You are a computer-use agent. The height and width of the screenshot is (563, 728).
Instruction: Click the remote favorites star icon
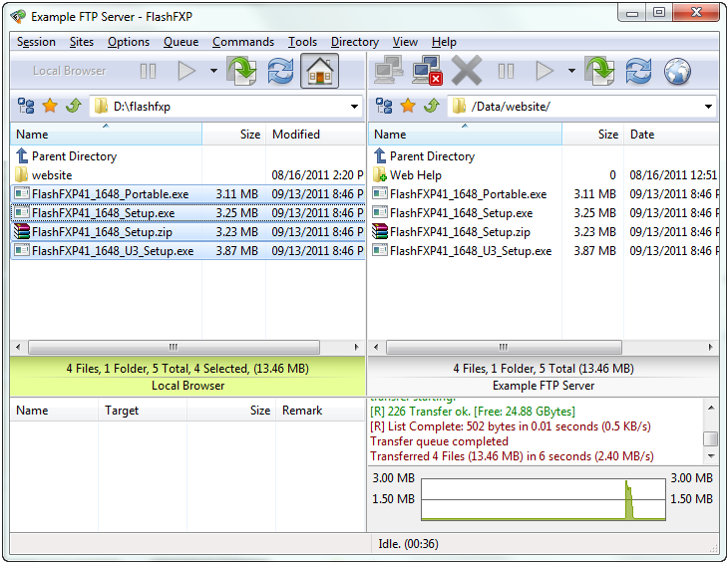click(408, 107)
